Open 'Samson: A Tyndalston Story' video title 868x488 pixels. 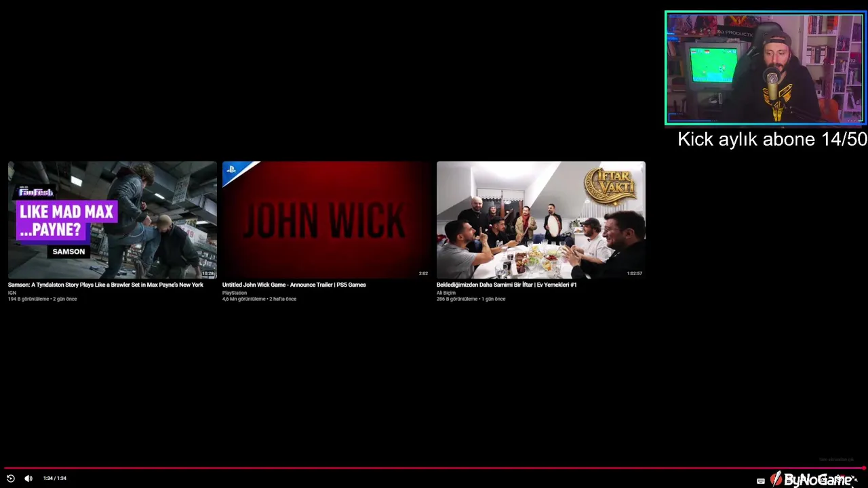click(106, 285)
